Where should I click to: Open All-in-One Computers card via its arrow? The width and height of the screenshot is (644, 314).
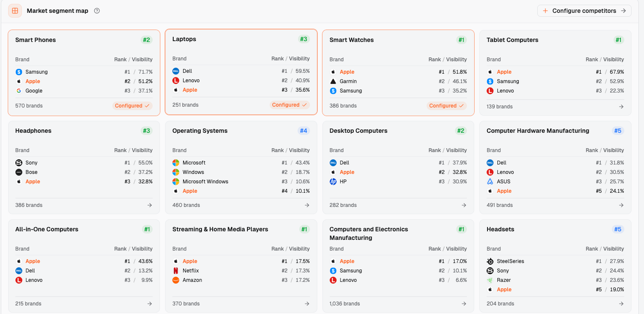[x=150, y=304]
